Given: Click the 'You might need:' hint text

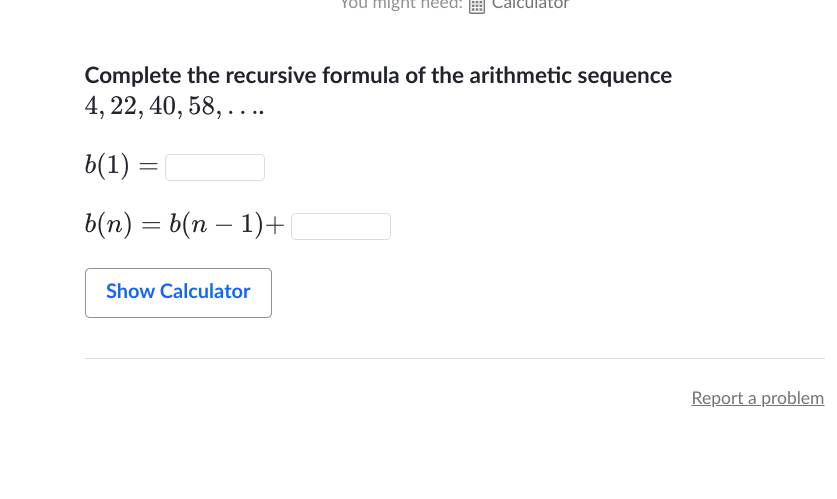Looking at the screenshot, I should point(402,5).
